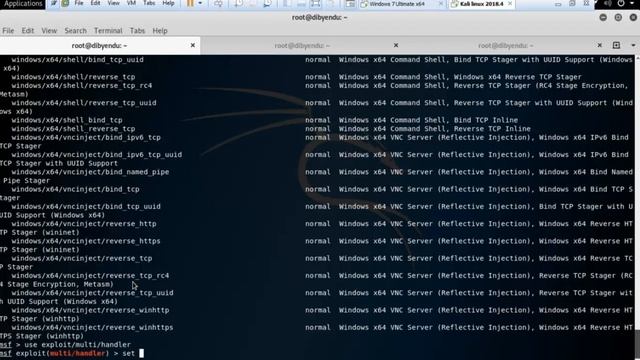Click the volume speaker icon in top panel
This screenshot has width=640, height=360.
tap(608, 4)
